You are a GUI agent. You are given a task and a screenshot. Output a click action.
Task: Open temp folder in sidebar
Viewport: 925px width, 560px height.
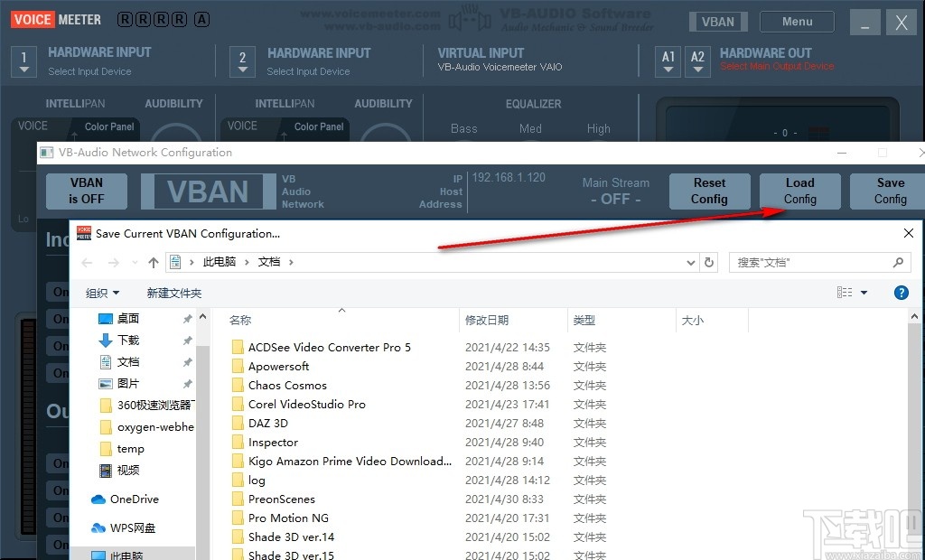tap(130, 449)
